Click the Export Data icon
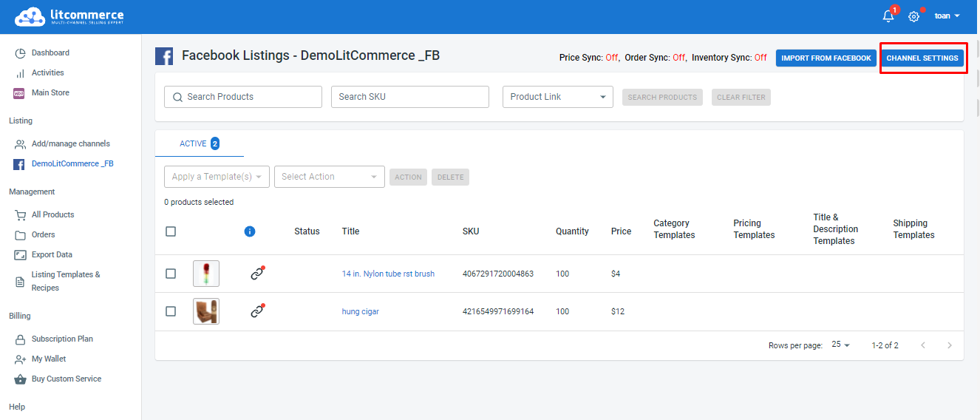 point(20,255)
